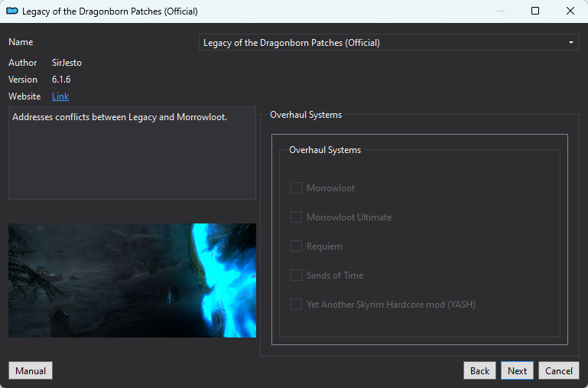
Task: Click the Manual button
Action: click(x=31, y=370)
